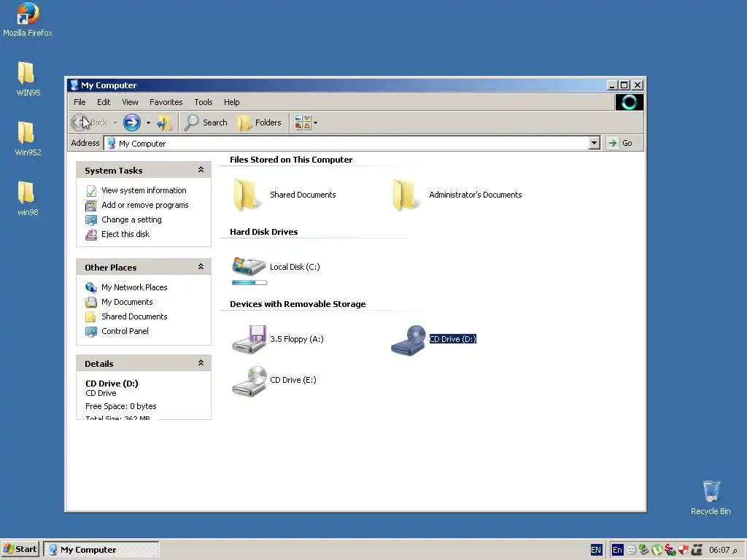Click the safely remove hardware tray icon

pos(643,550)
